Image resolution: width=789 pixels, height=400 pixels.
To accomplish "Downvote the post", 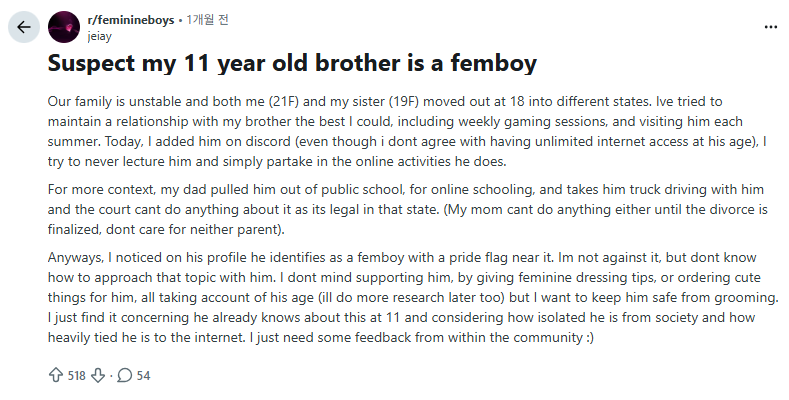I will 99,375.
